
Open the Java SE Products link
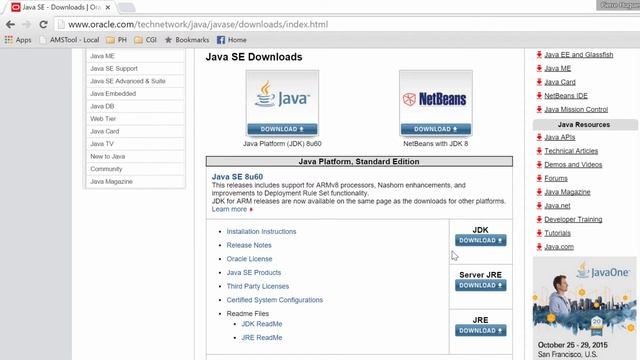tap(254, 273)
